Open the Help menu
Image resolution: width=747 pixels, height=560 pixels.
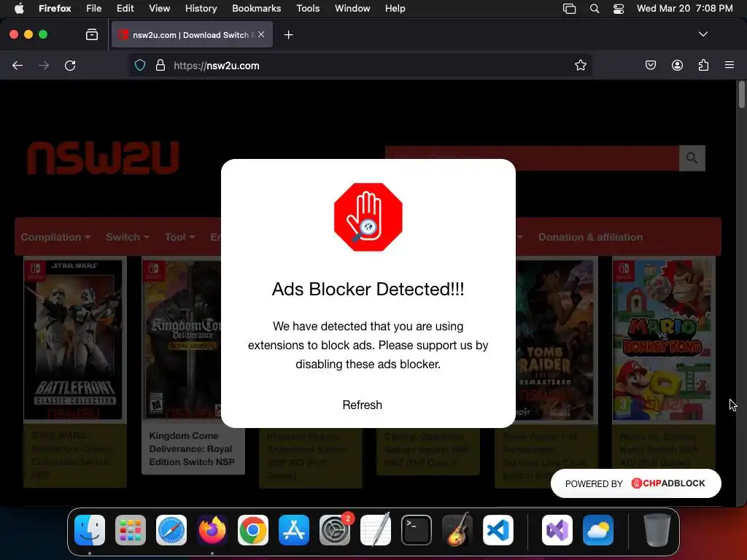tap(395, 8)
